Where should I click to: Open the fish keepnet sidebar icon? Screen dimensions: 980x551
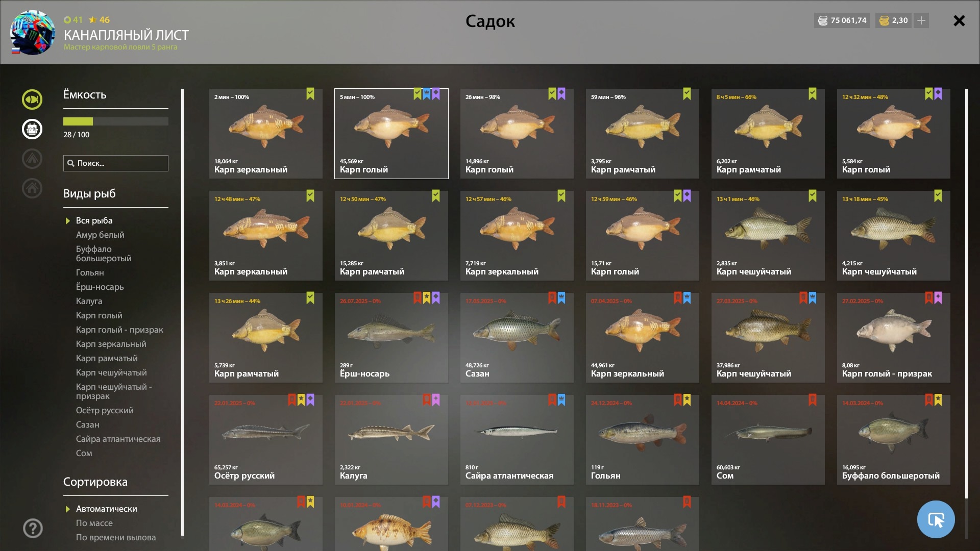click(32, 99)
